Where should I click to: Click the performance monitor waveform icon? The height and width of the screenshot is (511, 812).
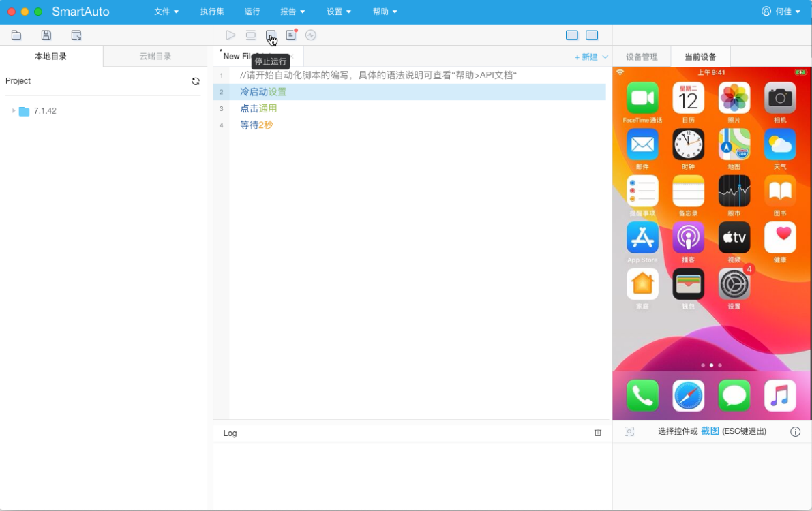tap(311, 35)
